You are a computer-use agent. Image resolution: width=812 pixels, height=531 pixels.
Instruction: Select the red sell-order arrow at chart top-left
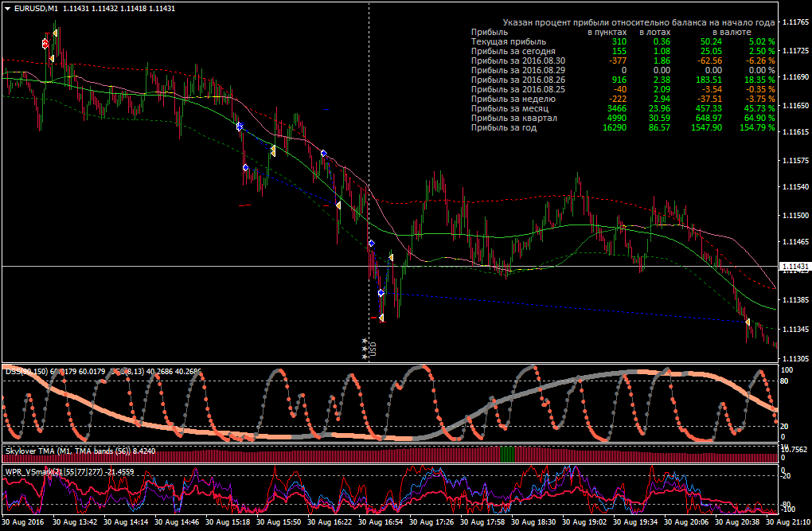tap(45, 44)
